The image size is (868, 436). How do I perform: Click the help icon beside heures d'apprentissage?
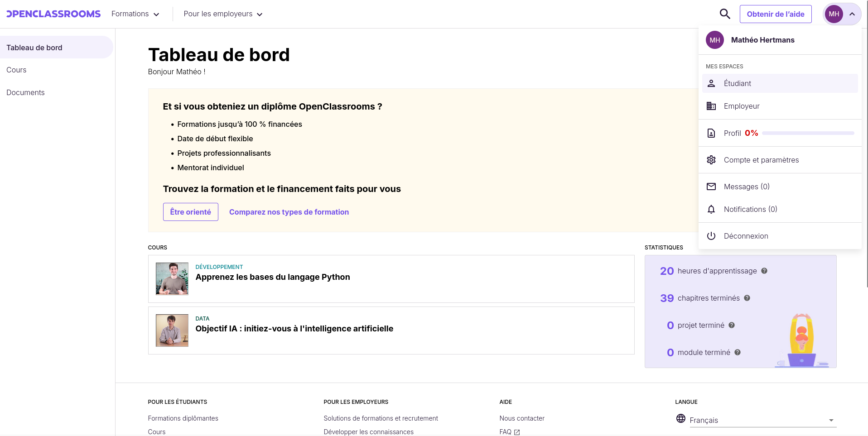(x=764, y=271)
